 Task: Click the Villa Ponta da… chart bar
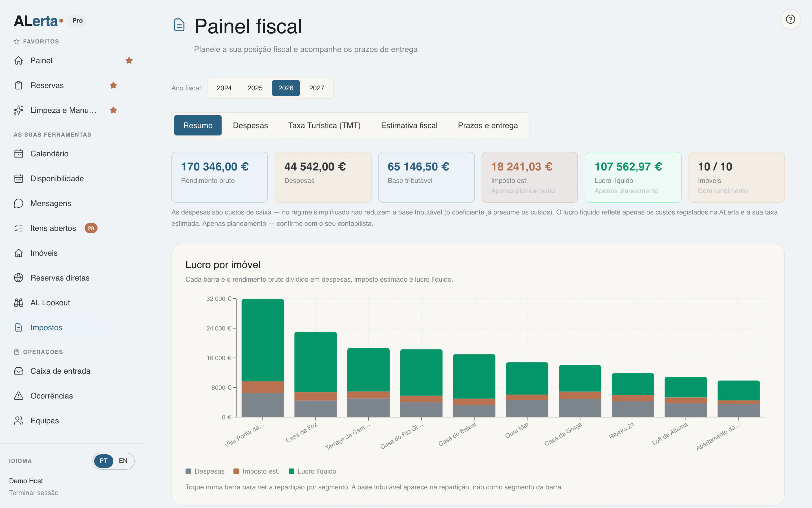coord(263,358)
